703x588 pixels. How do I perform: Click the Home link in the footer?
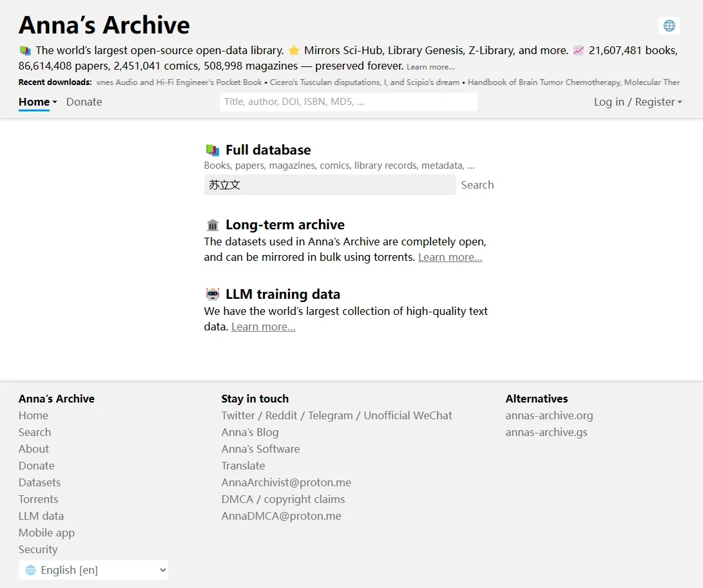pos(33,415)
